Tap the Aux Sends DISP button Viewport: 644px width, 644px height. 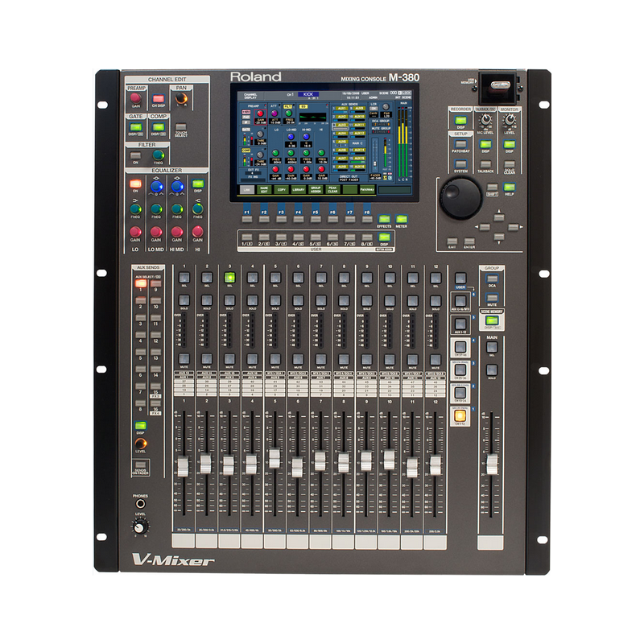coord(140,426)
